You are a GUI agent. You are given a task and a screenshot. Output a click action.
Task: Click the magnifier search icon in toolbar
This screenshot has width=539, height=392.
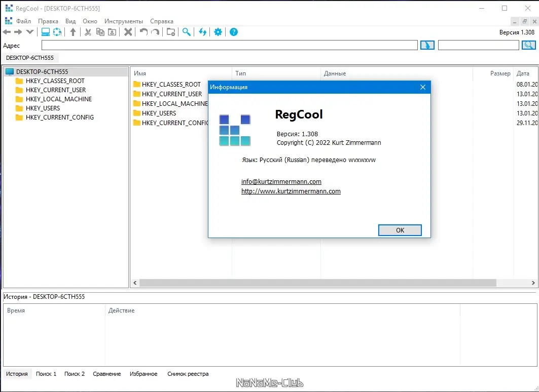tap(186, 32)
